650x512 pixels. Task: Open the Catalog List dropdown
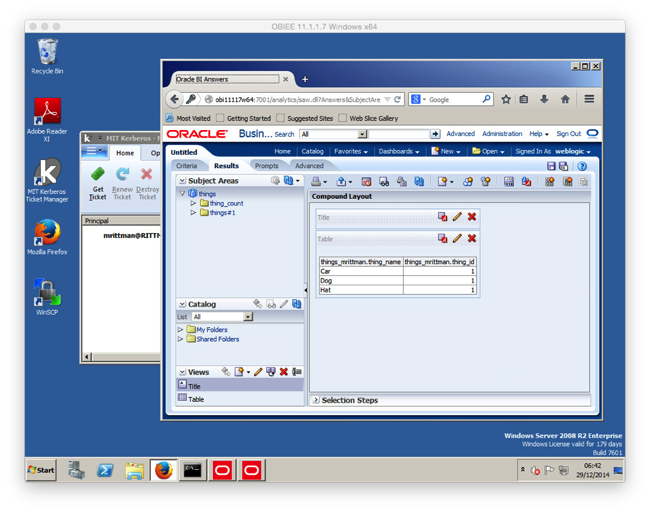pos(248,317)
